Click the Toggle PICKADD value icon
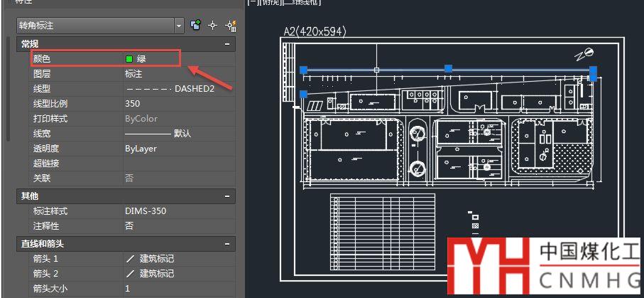 pyautogui.click(x=196, y=26)
